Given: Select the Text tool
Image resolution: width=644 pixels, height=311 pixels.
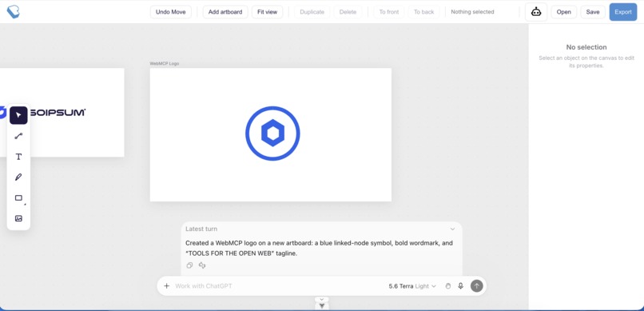Looking at the screenshot, I should (x=18, y=157).
